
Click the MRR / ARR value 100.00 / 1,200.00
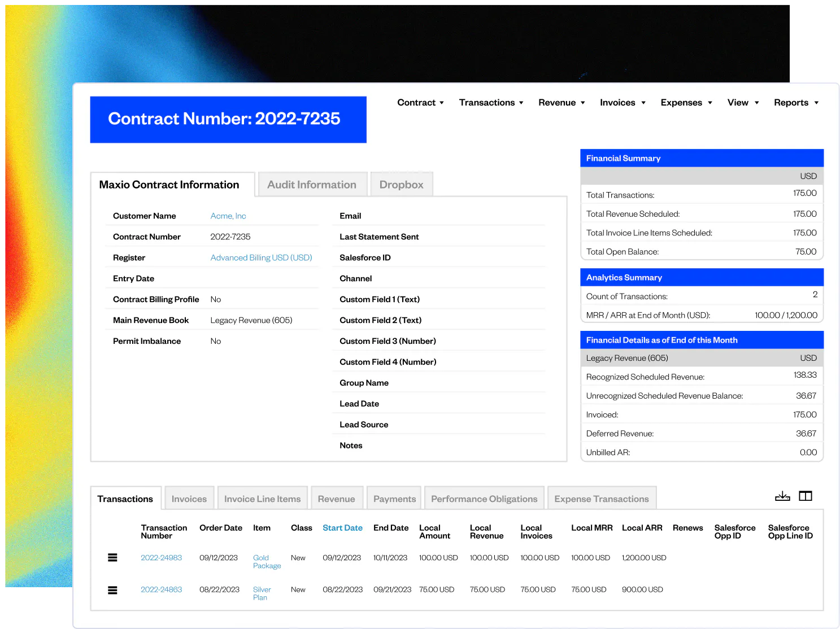(x=786, y=316)
